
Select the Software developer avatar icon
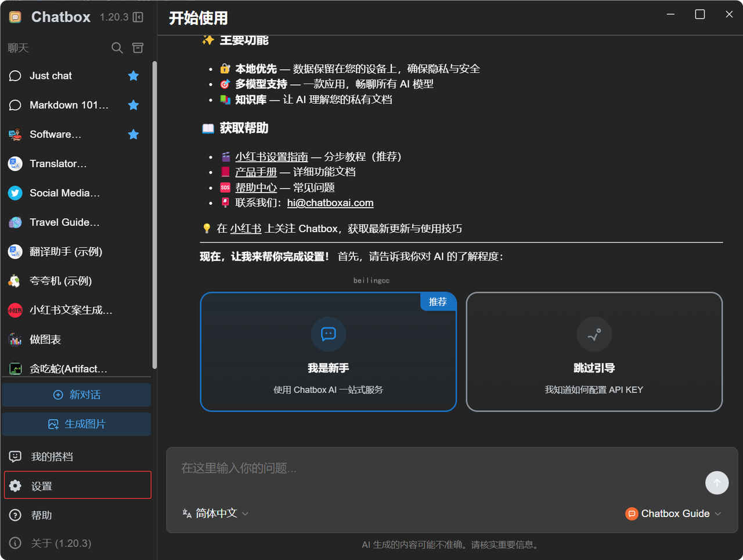point(15,134)
